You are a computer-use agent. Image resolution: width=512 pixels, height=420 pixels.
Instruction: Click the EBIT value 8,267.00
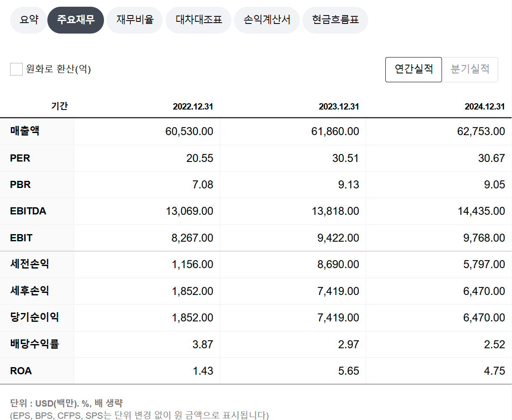[192, 238]
